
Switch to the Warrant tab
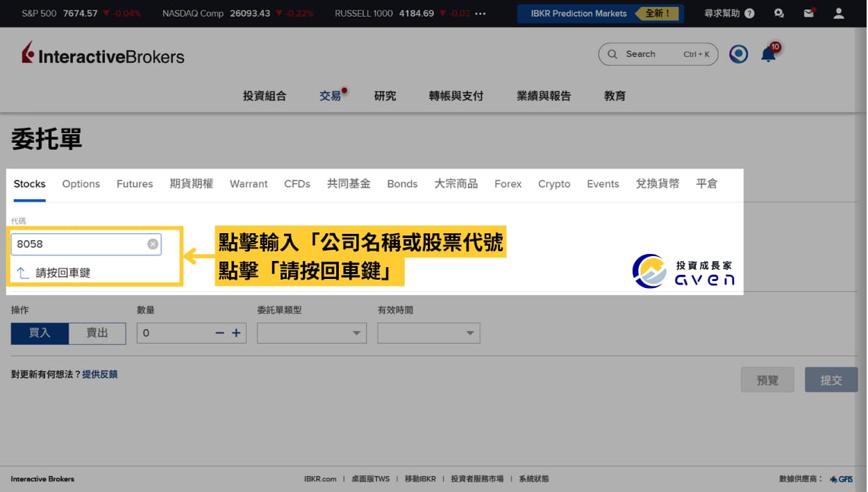[249, 184]
